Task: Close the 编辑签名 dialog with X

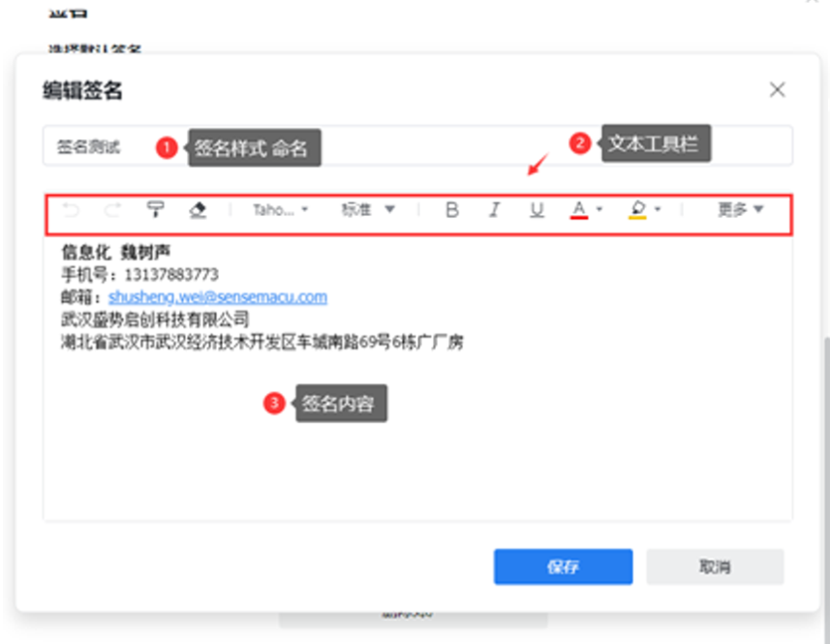Action: click(x=777, y=89)
